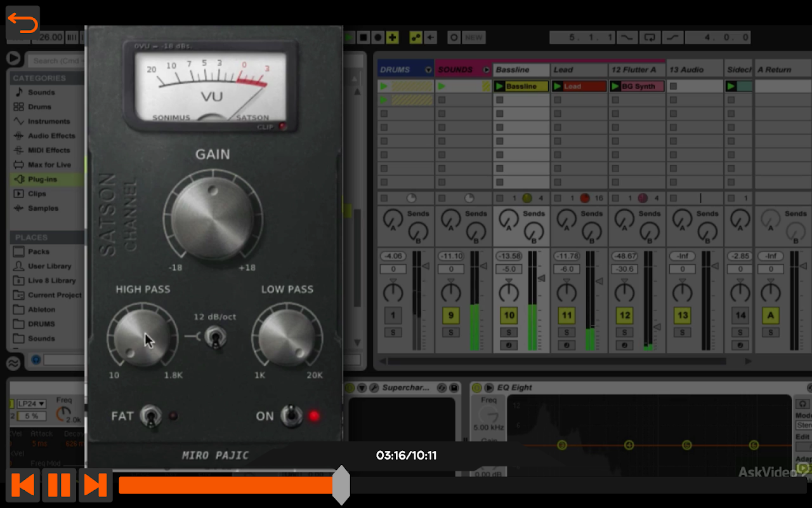Select the Bassline track header
812x508 pixels.
pos(521,70)
